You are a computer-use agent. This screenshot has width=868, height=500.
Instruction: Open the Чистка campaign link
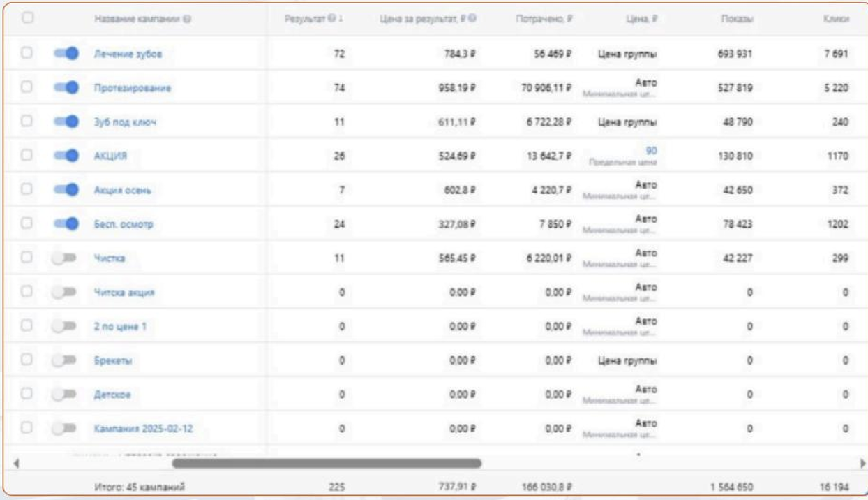pos(109,258)
